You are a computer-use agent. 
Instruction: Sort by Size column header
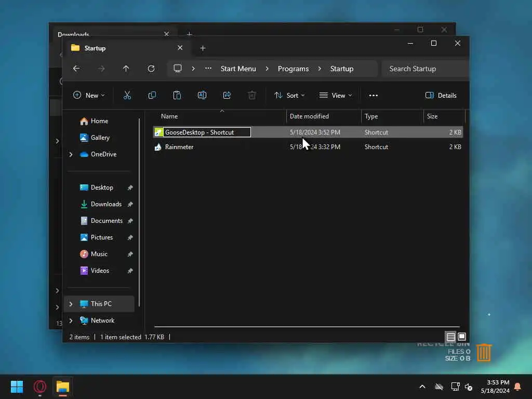pos(444,116)
